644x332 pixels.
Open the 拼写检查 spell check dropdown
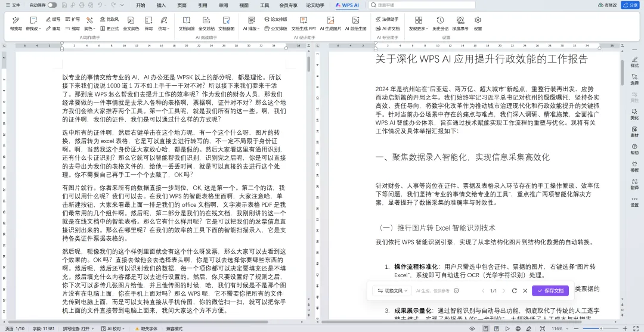click(78, 328)
